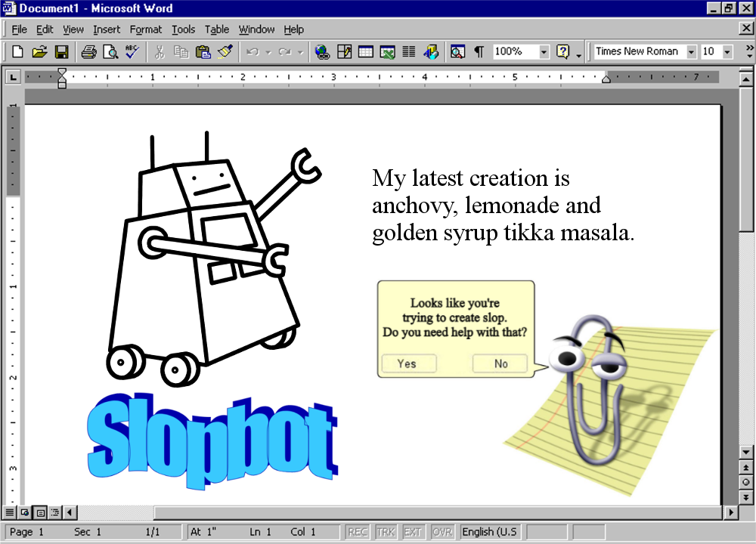Redo the last undone action
756x544 pixels.
(x=284, y=51)
